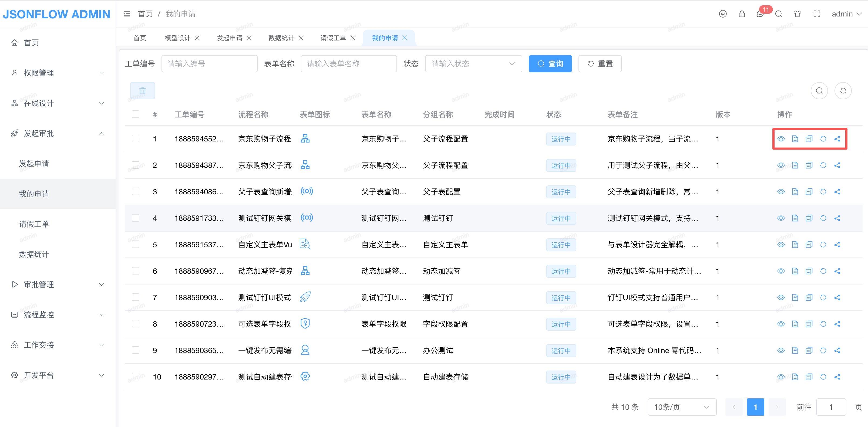Image resolution: width=868 pixels, height=427 pixels.
Task: Toggle fullscreen mode icon in header
Action: 817,14
